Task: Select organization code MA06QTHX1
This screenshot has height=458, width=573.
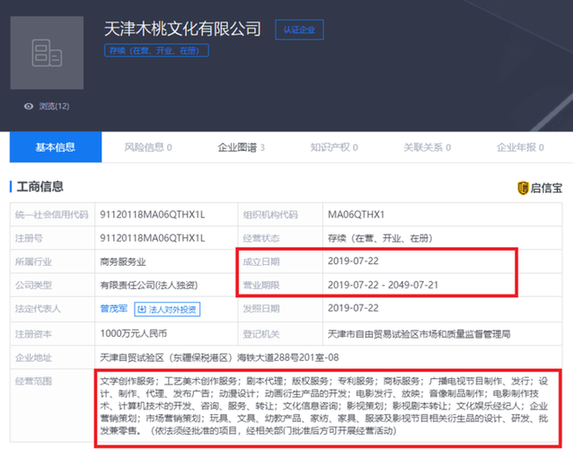Action: click(356, 215)
